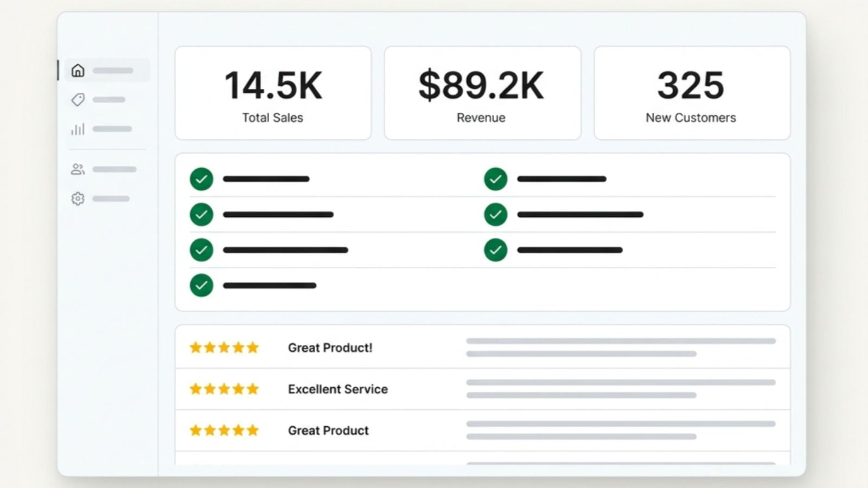868x488 pixels.
Task: Click the five stars beside Great Product!
Action: click(x=224, y=348)
